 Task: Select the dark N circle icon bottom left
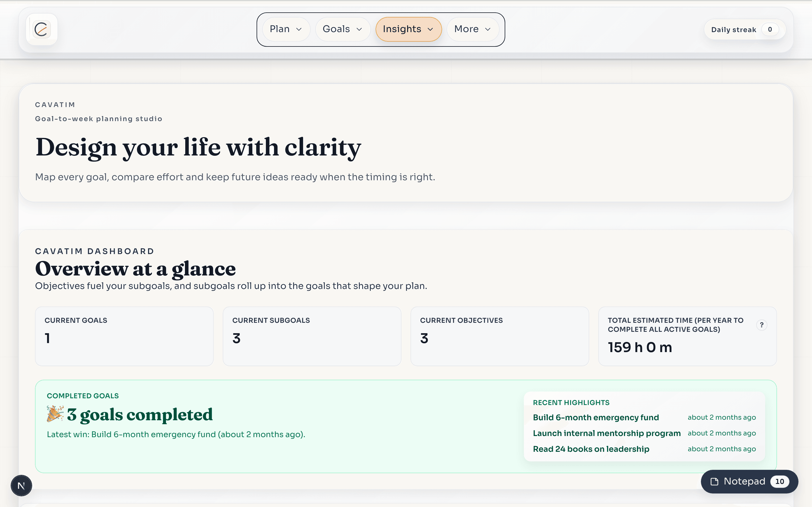21,485
